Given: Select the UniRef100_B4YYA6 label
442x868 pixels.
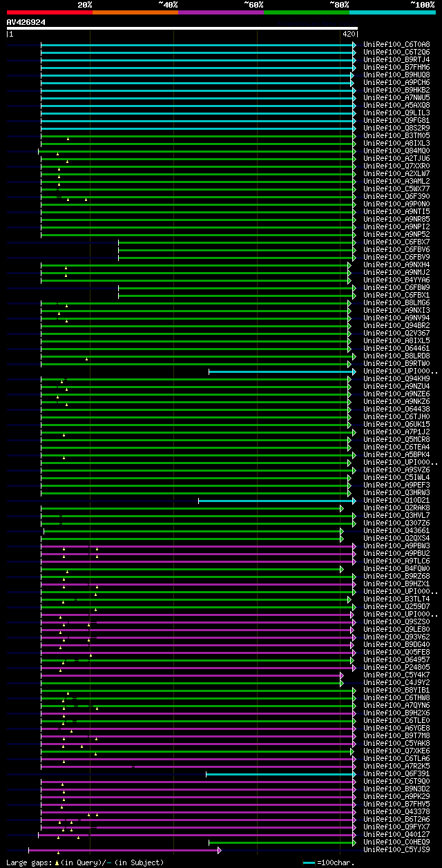Looking at the screenshot, I should (x=396, y=280).
